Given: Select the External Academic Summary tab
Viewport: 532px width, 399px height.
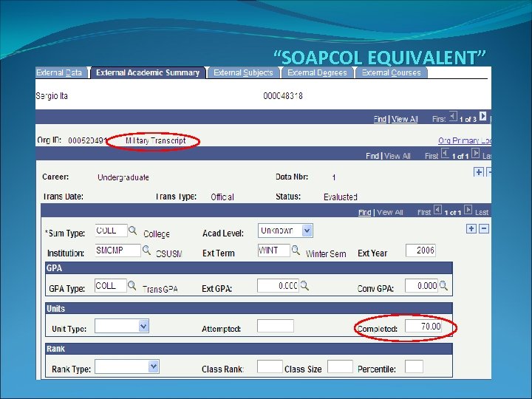Looking at the screenshot, I should tap(148, 72).
